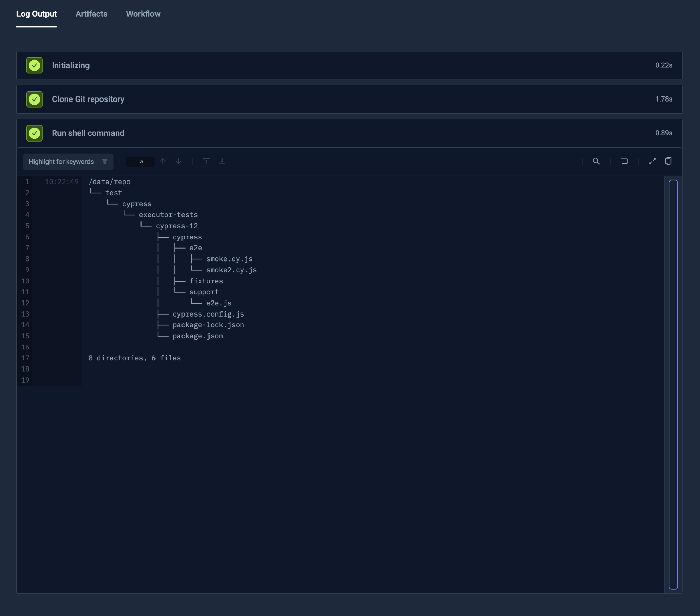Jump to top of log
Screen dimensions: 700x616
click(206, 161)
